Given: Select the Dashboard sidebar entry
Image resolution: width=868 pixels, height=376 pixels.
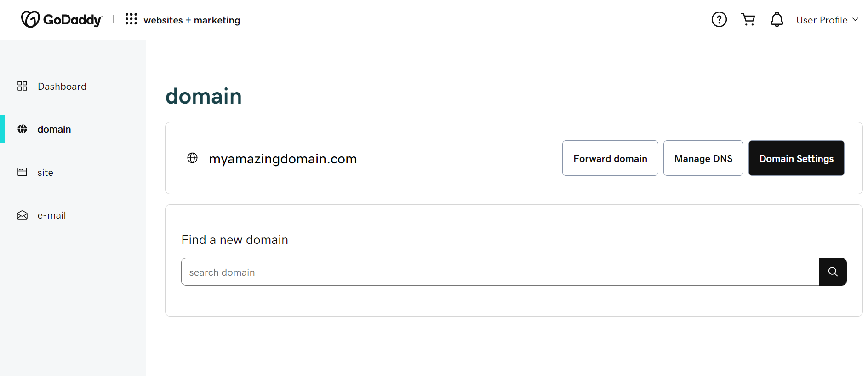Looking at the screenshot, I should point(62,86).
